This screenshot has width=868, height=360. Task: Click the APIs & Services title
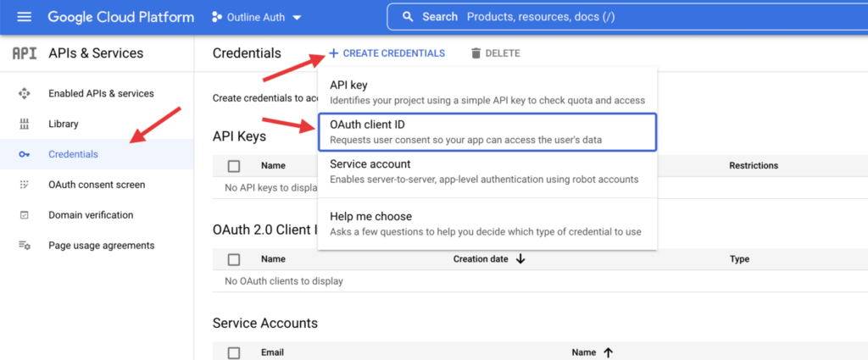point(96,53)
